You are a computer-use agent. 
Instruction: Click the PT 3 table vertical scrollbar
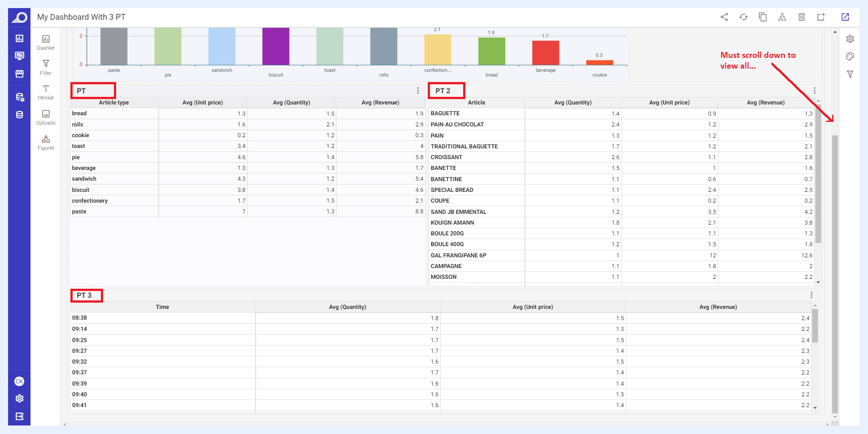(815, 326)
